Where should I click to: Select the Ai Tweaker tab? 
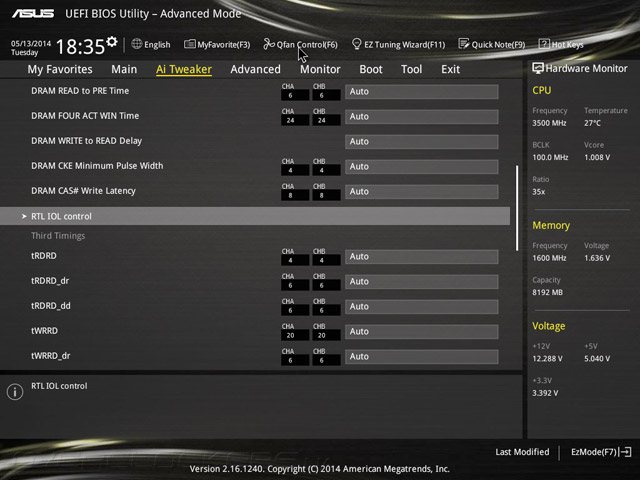[184, 69]
